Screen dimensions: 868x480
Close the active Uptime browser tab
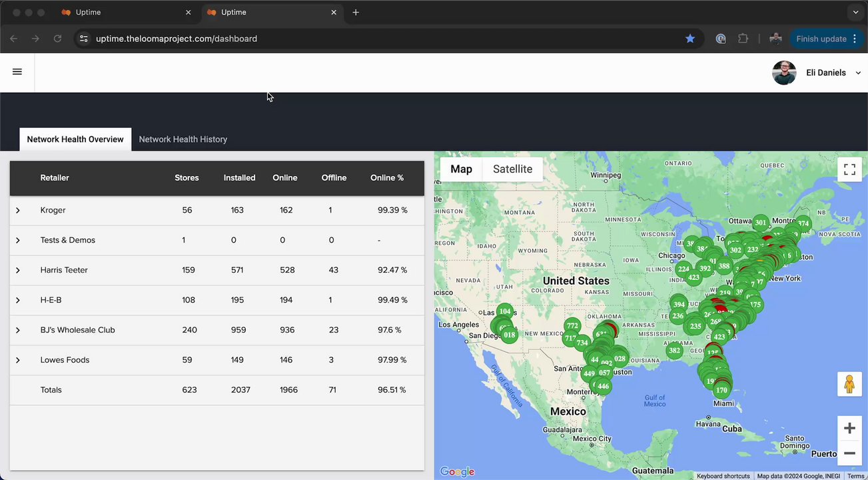[334, 12]
